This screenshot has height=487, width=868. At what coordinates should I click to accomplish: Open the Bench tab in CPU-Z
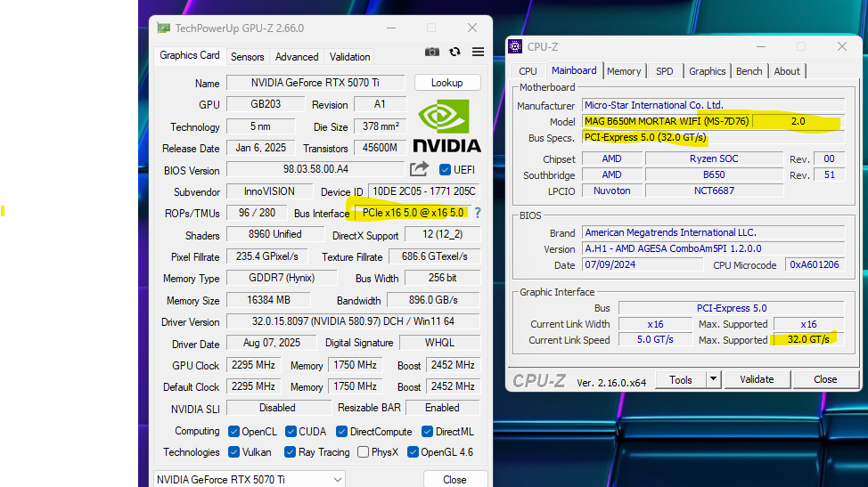click(x=749, y=71)
